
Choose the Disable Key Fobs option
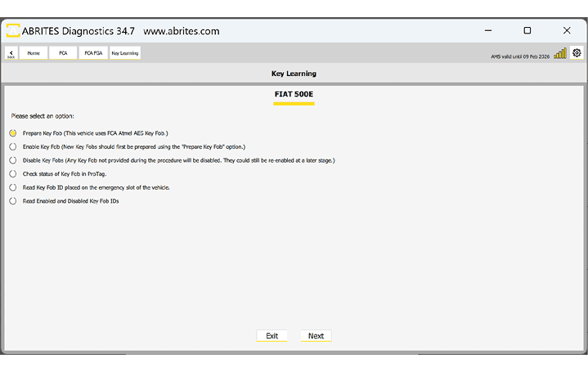pyautogui.click(x=13, y=160)
